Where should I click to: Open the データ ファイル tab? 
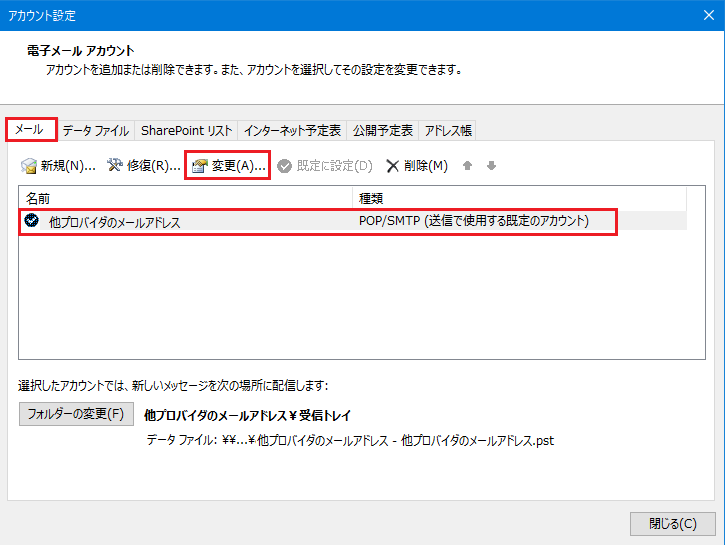tap(96, 131)
